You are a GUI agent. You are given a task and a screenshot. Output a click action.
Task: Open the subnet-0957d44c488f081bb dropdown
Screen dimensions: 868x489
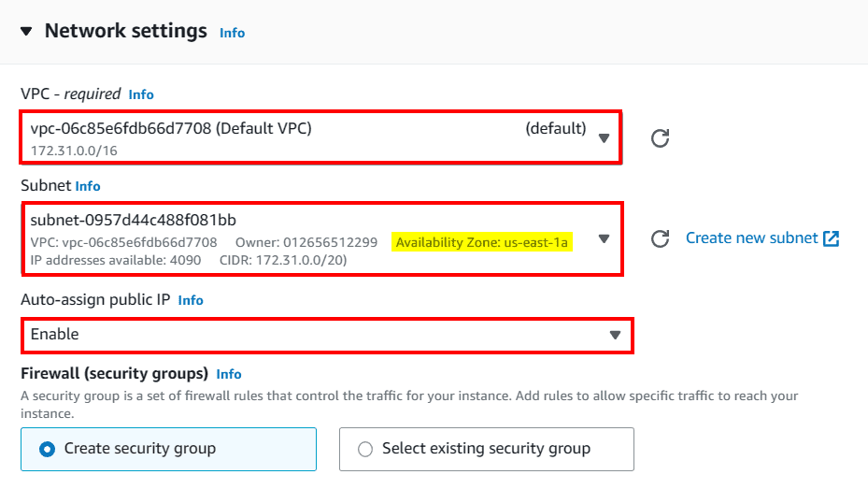click(308, 238)
